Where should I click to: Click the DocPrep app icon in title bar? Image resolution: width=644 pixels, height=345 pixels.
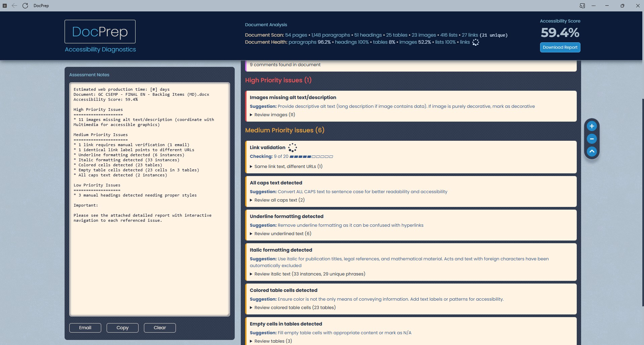tap(5, 6)
